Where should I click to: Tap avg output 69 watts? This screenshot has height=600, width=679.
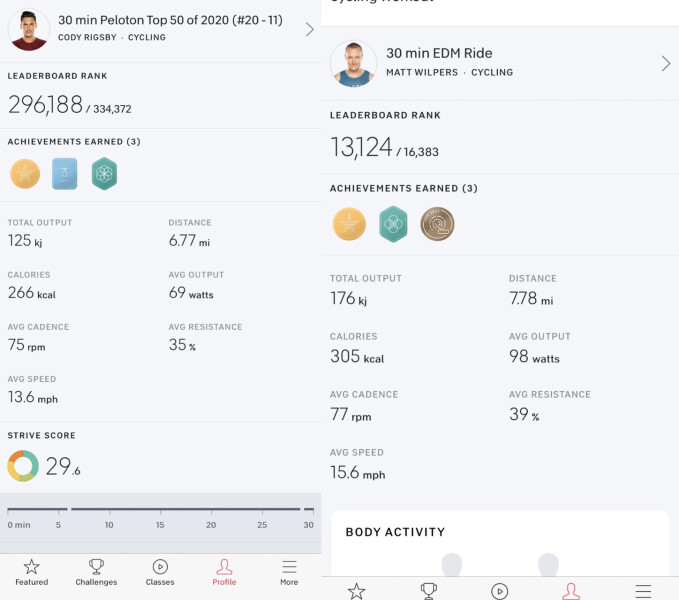pyautogui.click(x=191, y=293)
